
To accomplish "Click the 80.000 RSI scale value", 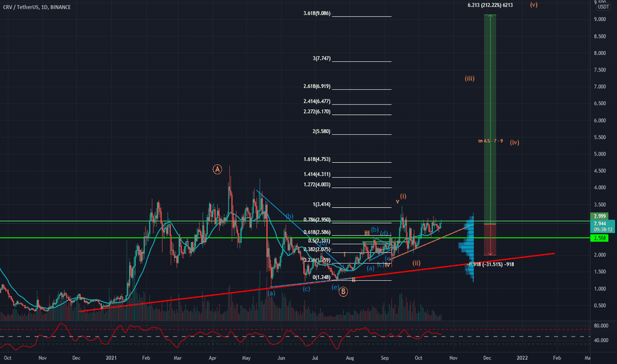I will pyautogui.click(x=601, y=326).
